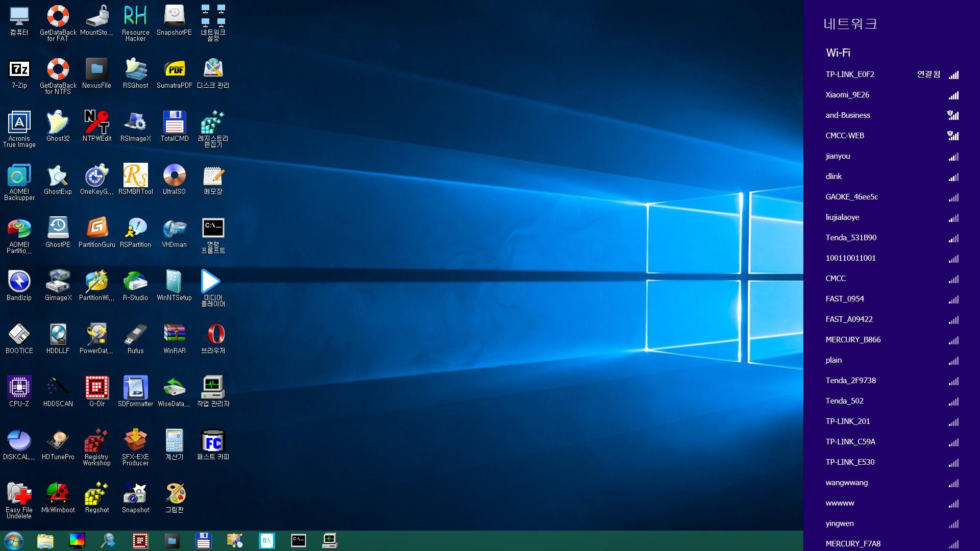Screen dimensions: 980x551
Task: Select the GAOKE_46ee5c Wi-Fi network
Action: (892, 197)
